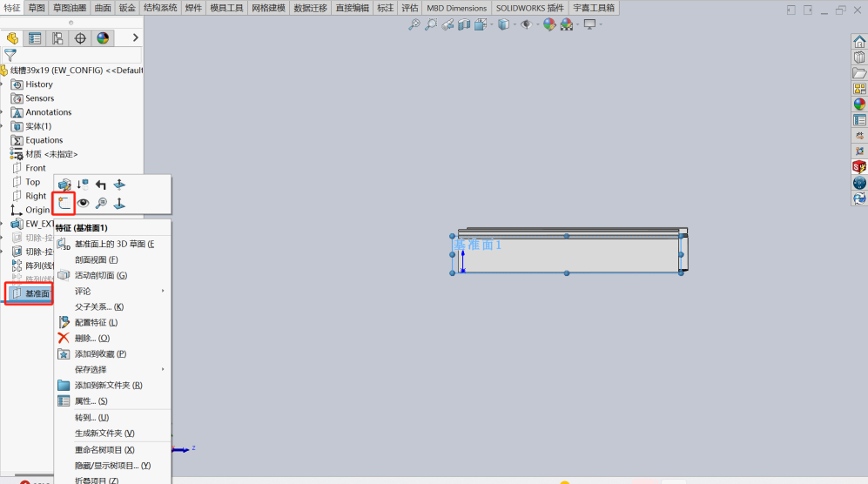Click the Edit Appearance color ball icon
The width and height of the screenshot is (868, 484).
click(x=548, y=24)
